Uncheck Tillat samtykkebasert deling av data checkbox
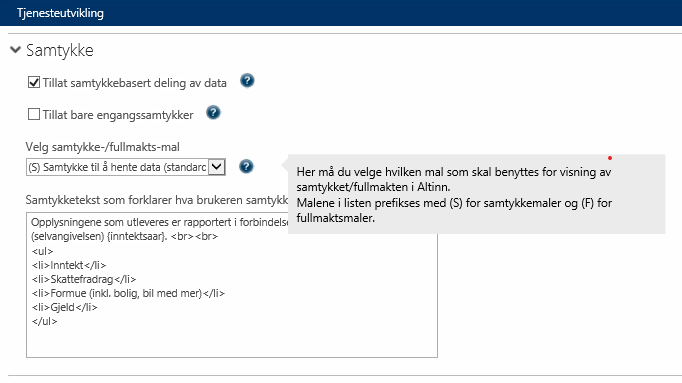 (33, 82)
